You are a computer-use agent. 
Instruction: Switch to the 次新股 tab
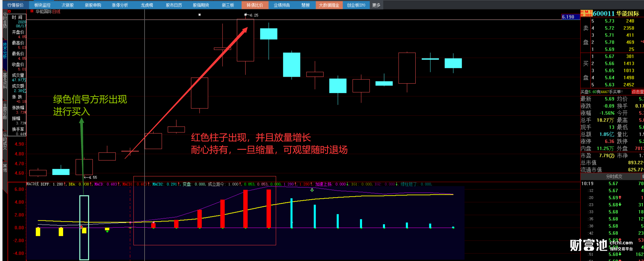[x=68, y=5]
